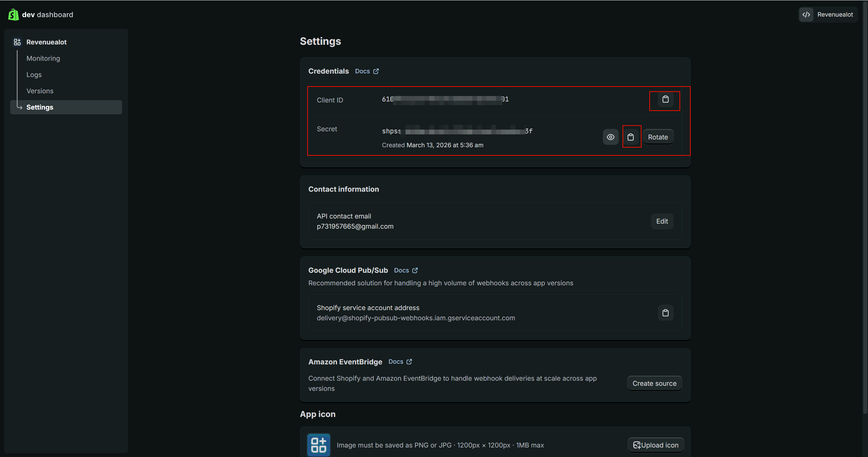The image size is (868, 457).
Task: Open the code icon next to Revenuealot top-right
Action: pos(806,14)
